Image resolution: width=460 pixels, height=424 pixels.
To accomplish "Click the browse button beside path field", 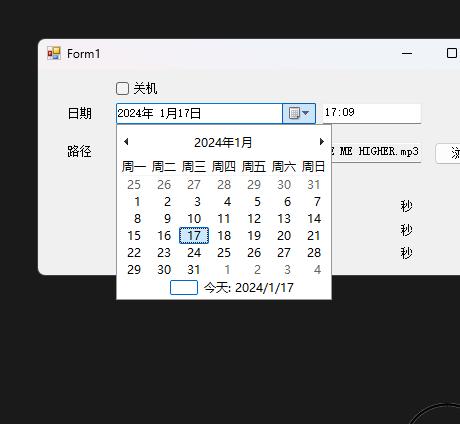I will pos(448,153).
